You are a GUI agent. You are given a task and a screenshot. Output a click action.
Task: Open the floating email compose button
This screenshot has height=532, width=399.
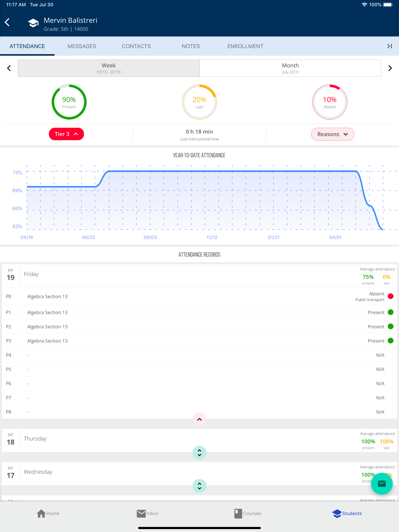point(382,484)
